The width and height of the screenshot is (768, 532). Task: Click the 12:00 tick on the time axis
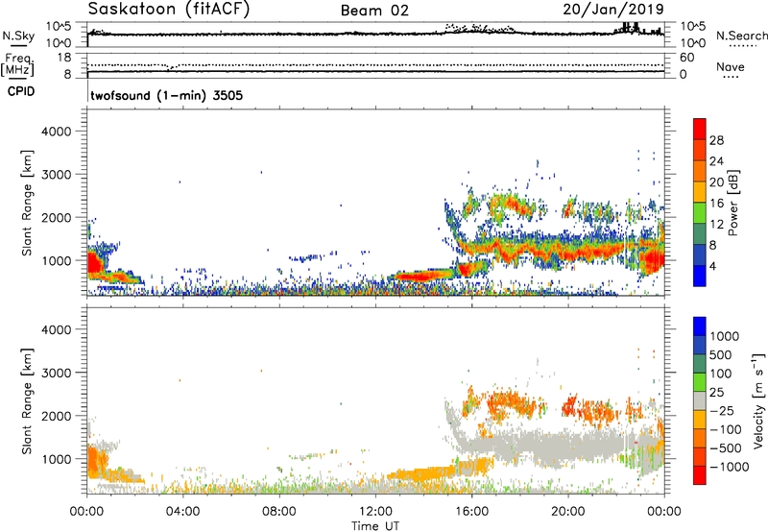375,512
